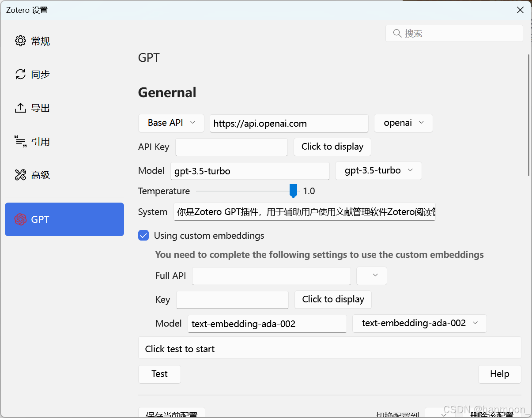Viewport: 532px width, 418px height.
Task: Click the Temperature slider handle
Action: (293, 191)
